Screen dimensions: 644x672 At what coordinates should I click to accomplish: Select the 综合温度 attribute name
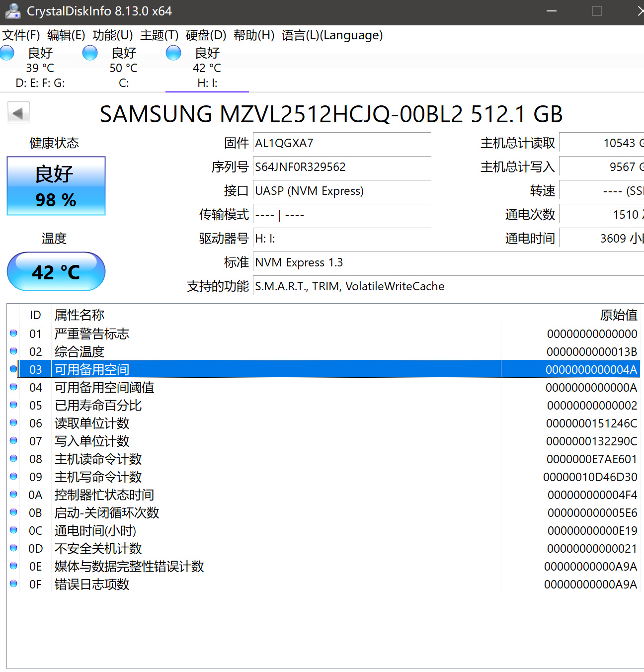pyautogui.click(x=80, y=351)
